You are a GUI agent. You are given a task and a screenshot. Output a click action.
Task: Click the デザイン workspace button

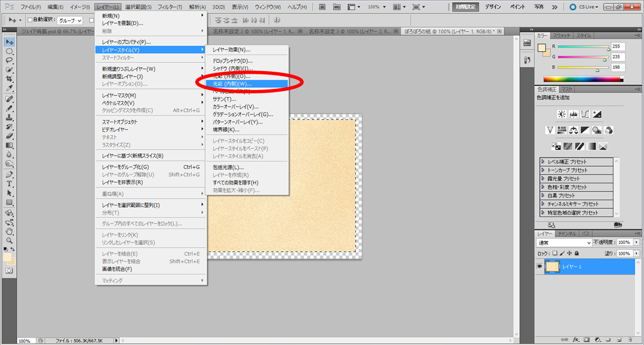[492, 7]
